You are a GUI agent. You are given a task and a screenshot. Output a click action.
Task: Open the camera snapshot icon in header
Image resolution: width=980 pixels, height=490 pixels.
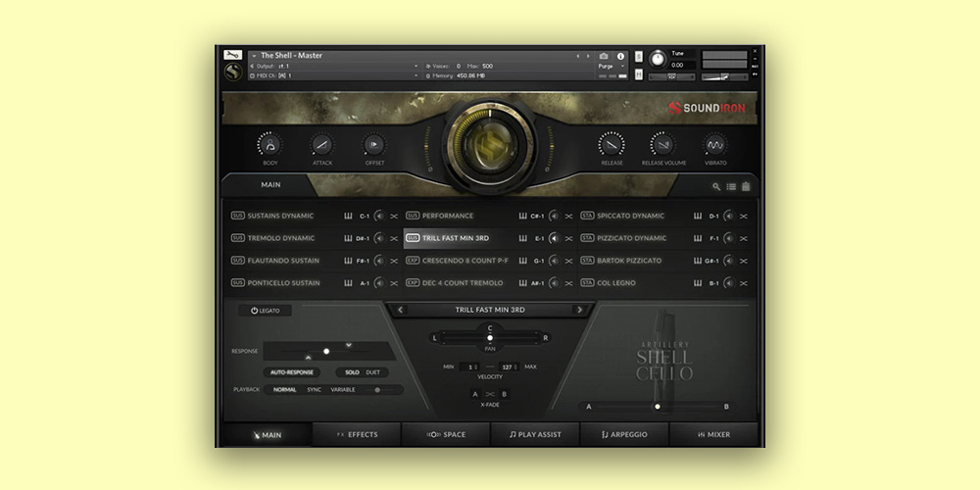[x=604, y=56]
